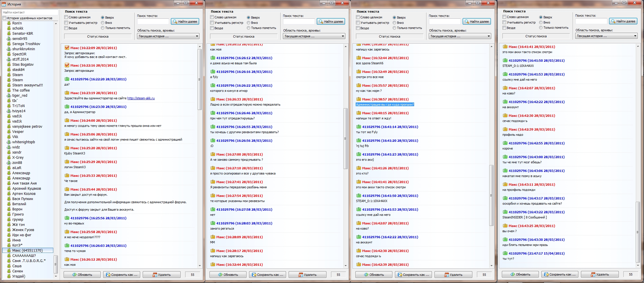The image size is (644, 283).
Task: Select contact Саня .T.U.B.O.R.G.*
Action: 29,261
